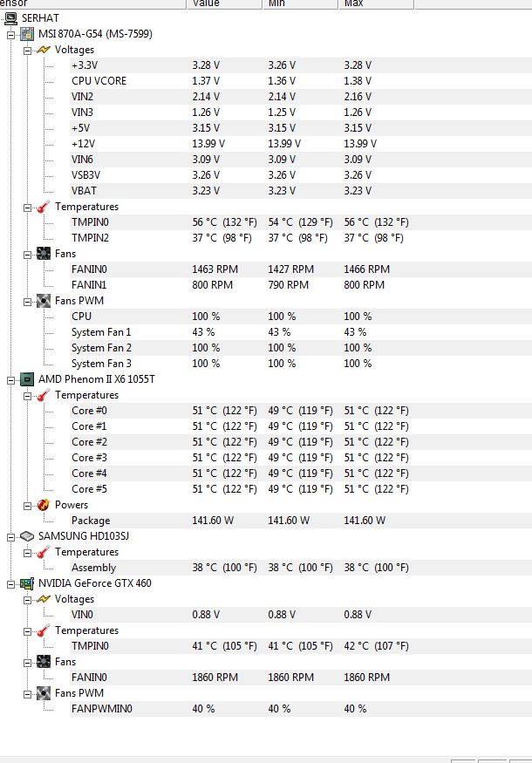Collapse the SAMSUNG HD103SJ node
The width and height of the screenshot is (532, 763).
pos(10,536)
